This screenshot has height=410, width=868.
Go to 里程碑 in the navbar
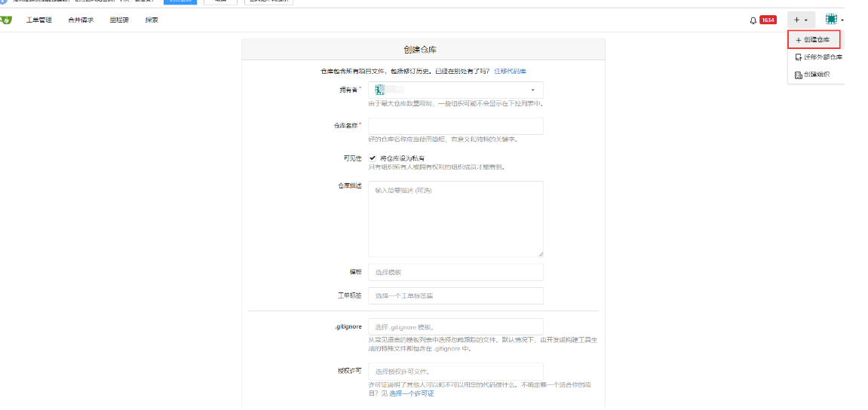pyautogui.click(x=119, y=20)
